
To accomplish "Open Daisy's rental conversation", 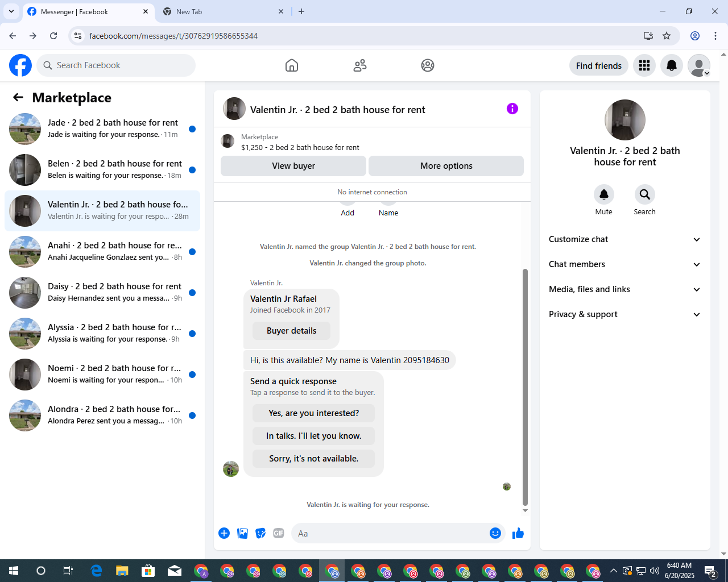I will click(102, 293).
